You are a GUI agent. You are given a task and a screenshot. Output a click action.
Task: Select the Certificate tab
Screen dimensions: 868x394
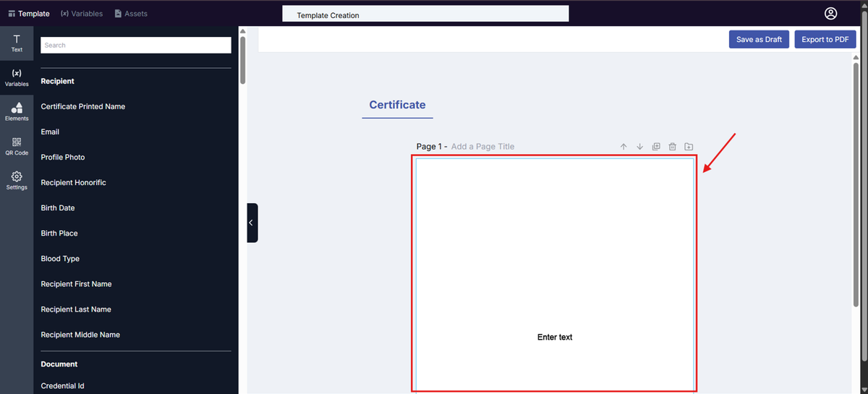(x=397, y=105)
